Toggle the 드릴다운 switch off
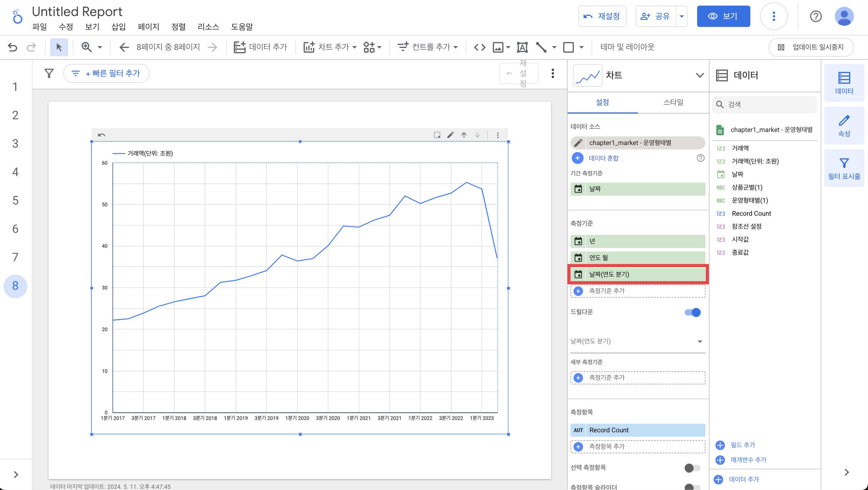The image size is (868, 490). click(x=692, y=312)
